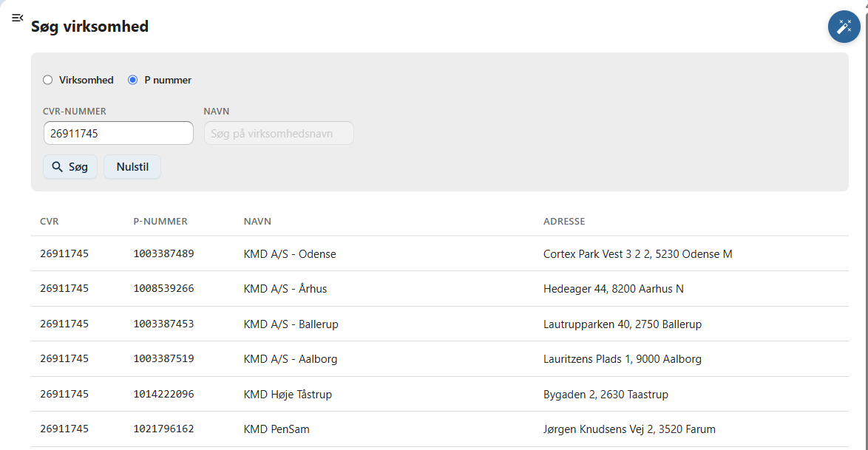Click the NAVN column header
This screenshot has width=868, height=450.
click(257, 222)
